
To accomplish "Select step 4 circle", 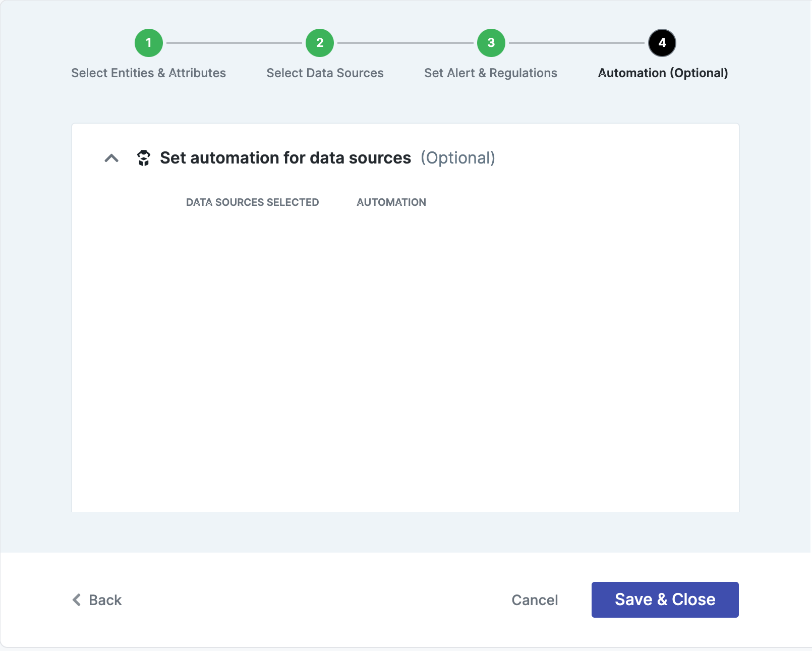I will point(662,43).
